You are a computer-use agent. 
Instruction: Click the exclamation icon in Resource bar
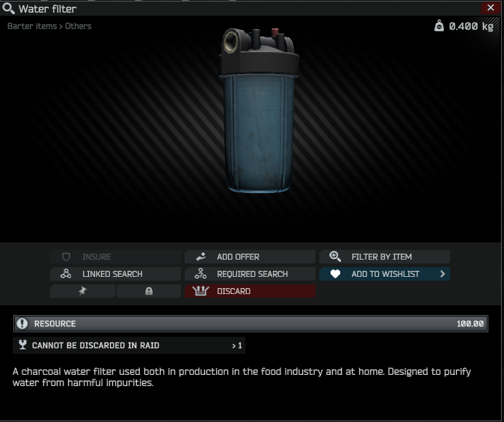pos(22,323)
